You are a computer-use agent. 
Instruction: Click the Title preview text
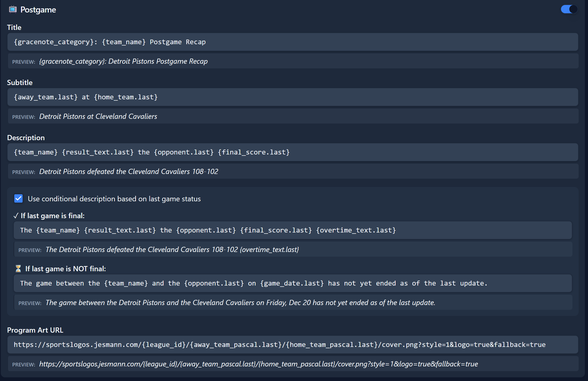pos(123,61)
